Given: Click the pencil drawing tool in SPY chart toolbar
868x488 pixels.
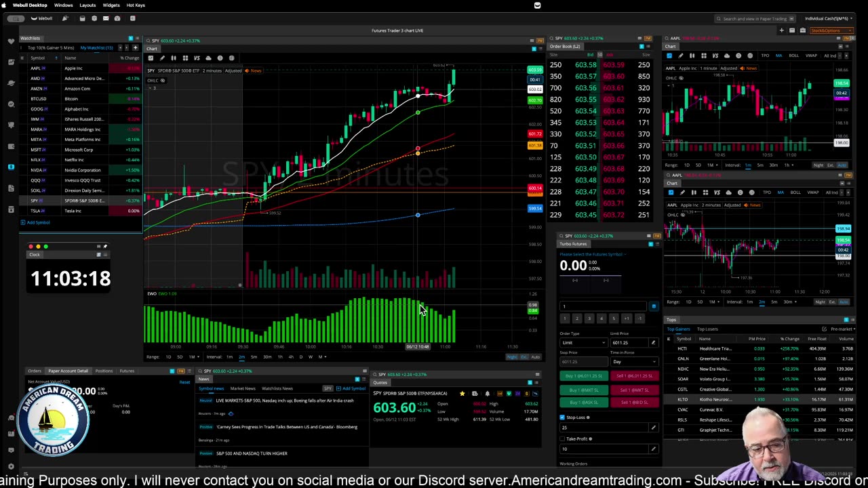Looking at the screenshot, I should [x=162, y=58].
